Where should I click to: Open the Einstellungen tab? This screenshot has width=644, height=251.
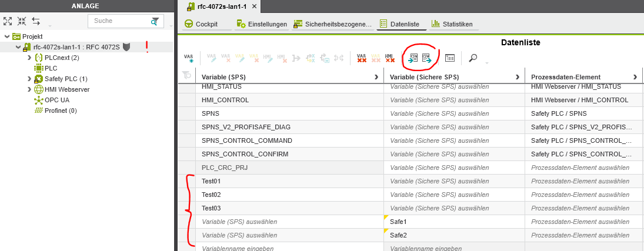[262, 24]
